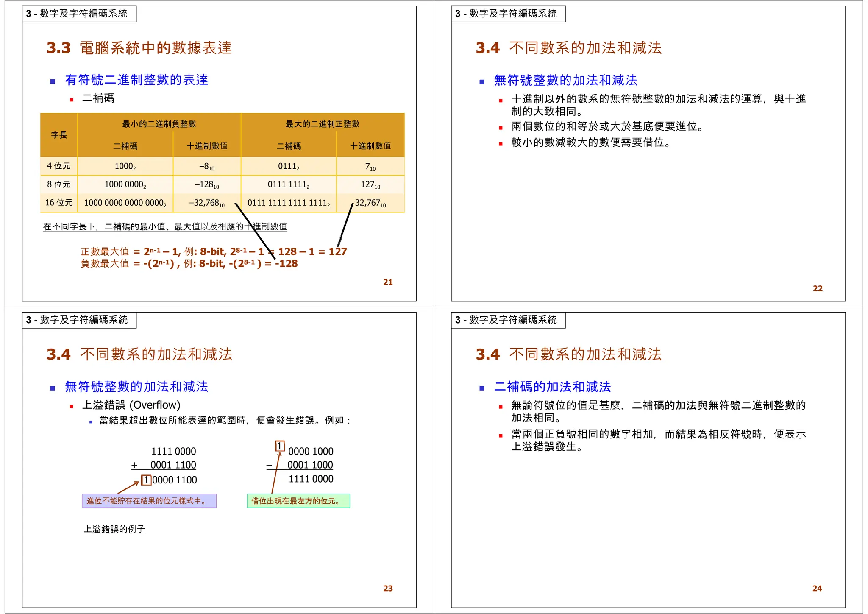This screenshot has height=614, width=868.
Task: Click the formula line starting '負數最大值'
Action: click(x=189, y=263)
